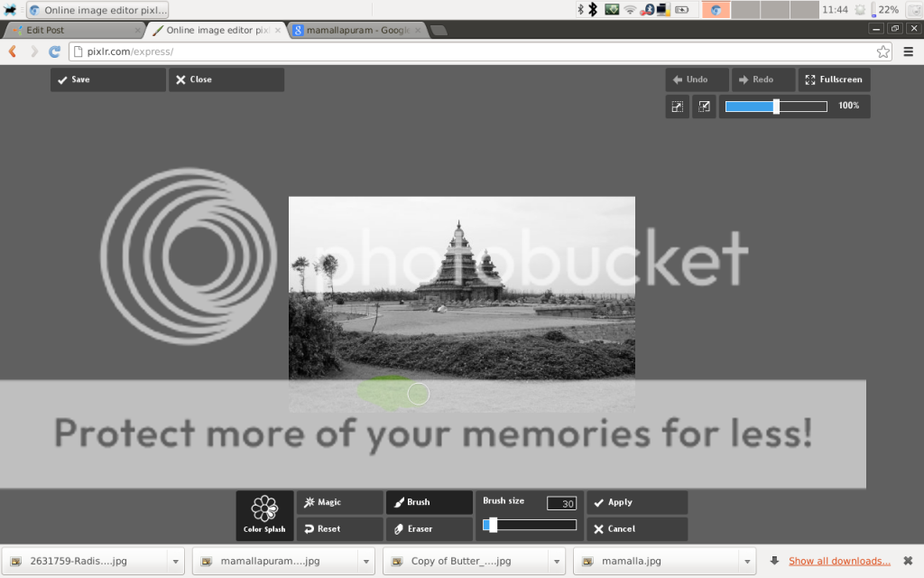Enter Fullscreen mode
924x578 pixels.
834,79
